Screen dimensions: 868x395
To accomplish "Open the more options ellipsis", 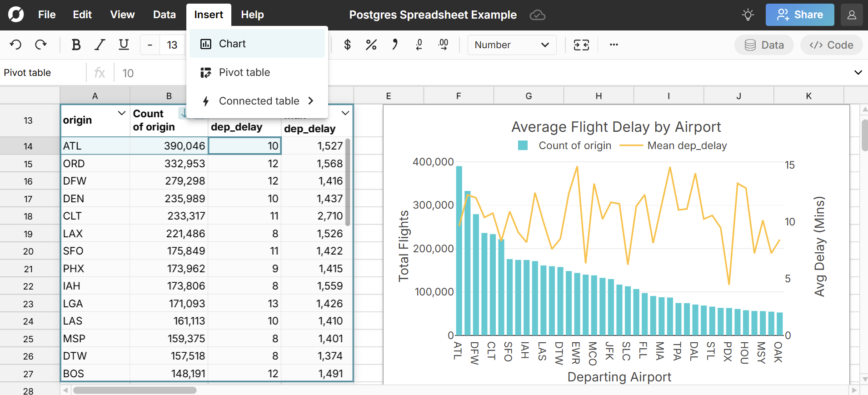I will click(614, 45).
